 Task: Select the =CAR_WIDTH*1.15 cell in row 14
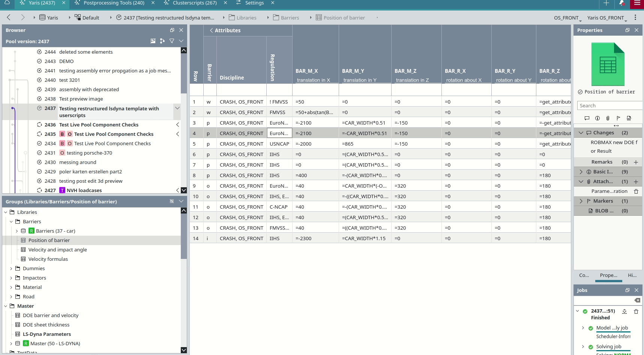coord(365,238)
